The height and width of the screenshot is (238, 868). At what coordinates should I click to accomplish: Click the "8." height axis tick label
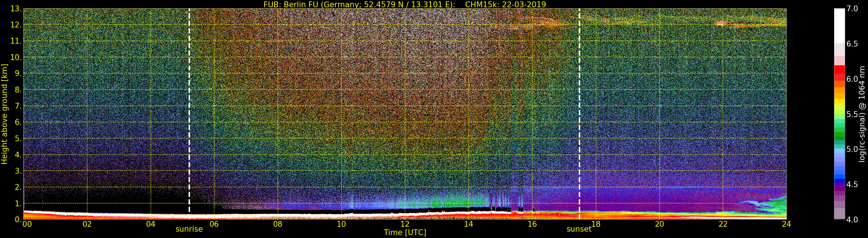point(18,90)
